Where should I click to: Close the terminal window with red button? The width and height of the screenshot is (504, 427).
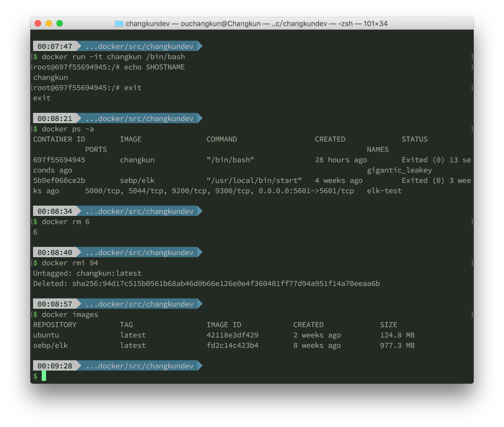point(38,24)
